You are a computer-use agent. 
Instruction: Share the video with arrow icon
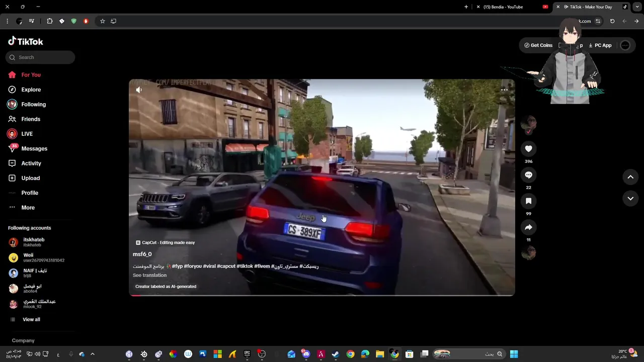[528, 227]
